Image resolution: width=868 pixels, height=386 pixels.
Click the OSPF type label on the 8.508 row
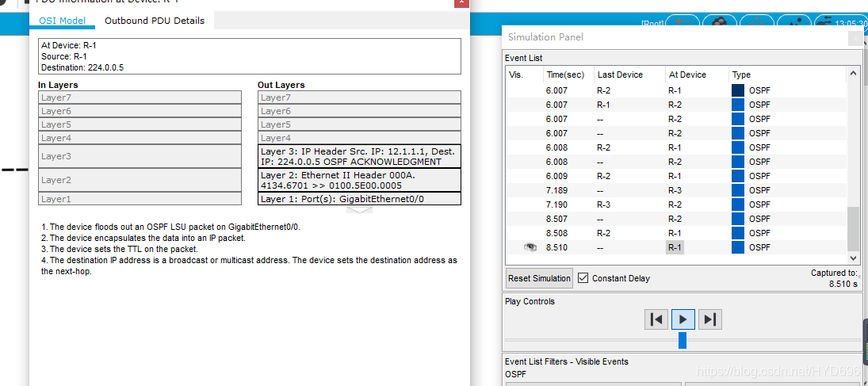759,233
